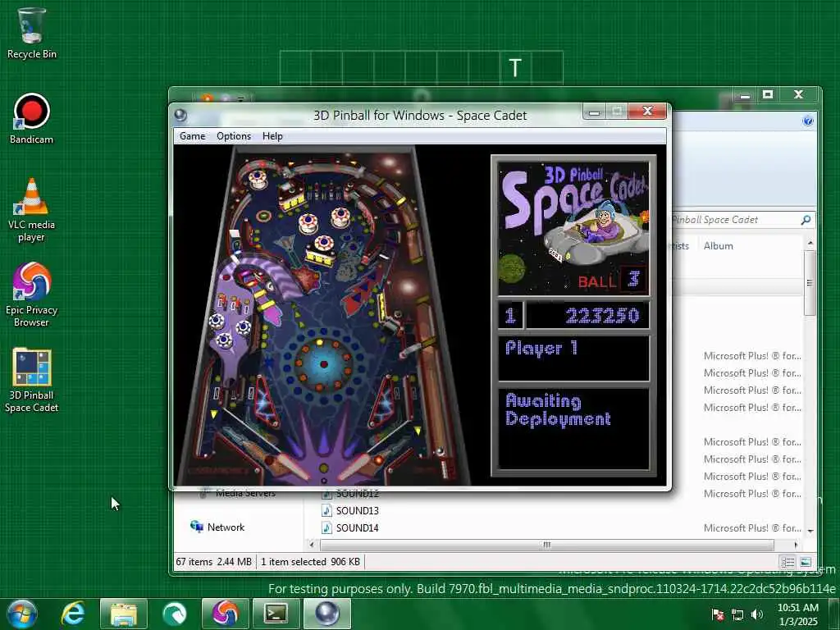The image size is (840, 630).
Task: Click the horizontal scrollbar right arrow
Action: 796,545
